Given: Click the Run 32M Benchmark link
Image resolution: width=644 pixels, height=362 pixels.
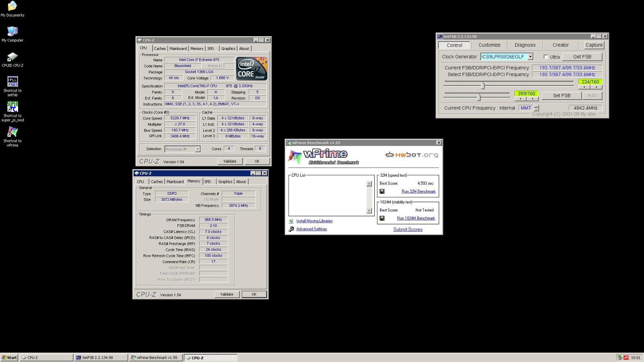Looking at the screenshot, I should [x=419, y=191].
